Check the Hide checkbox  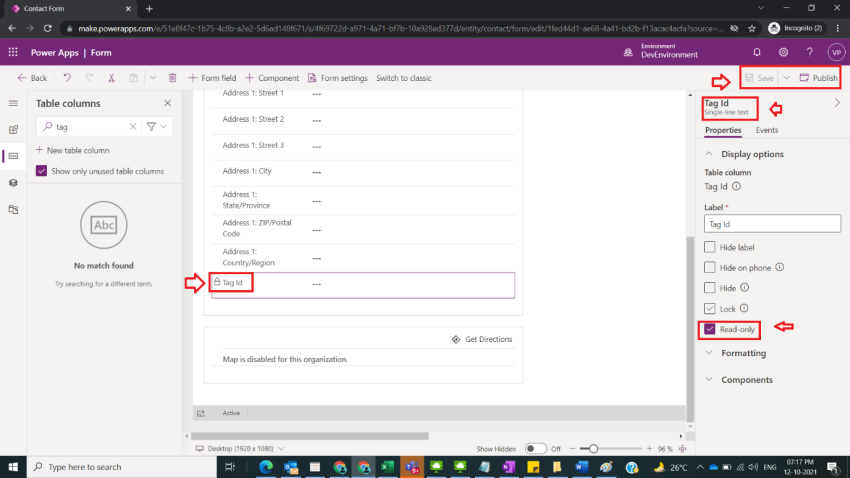coord(710,288)
